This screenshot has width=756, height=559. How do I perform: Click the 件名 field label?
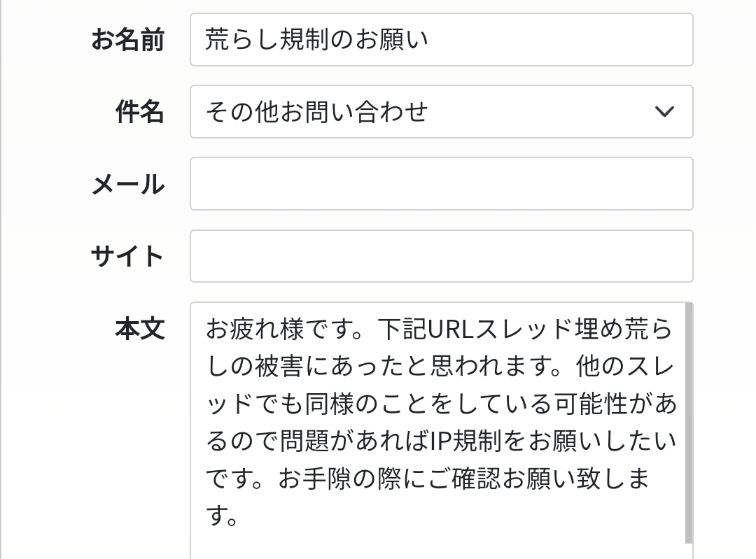coord(139,112)
